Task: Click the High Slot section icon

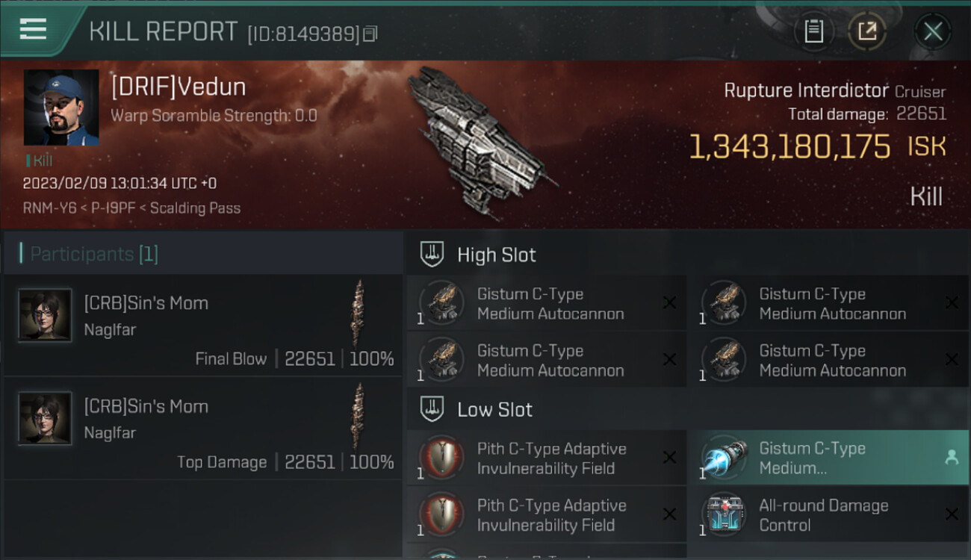Action: point(432,255)
